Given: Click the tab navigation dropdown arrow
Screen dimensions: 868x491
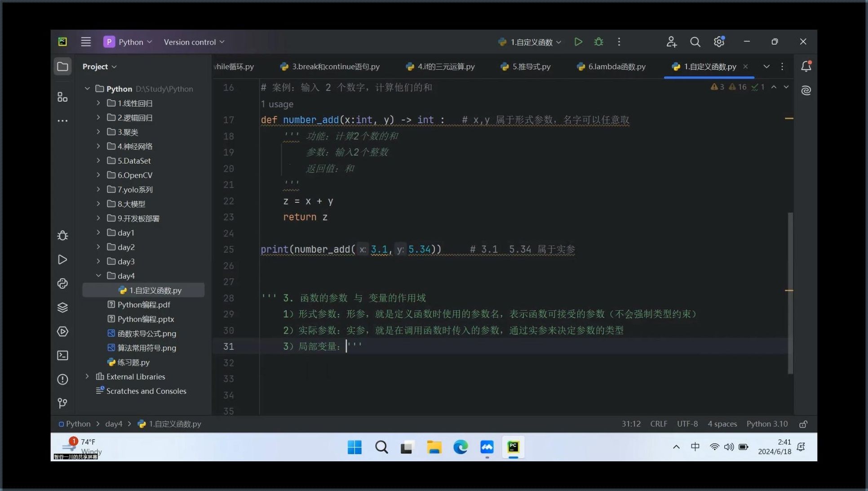Looking at the screenshot, I should [x=766, y=66].
